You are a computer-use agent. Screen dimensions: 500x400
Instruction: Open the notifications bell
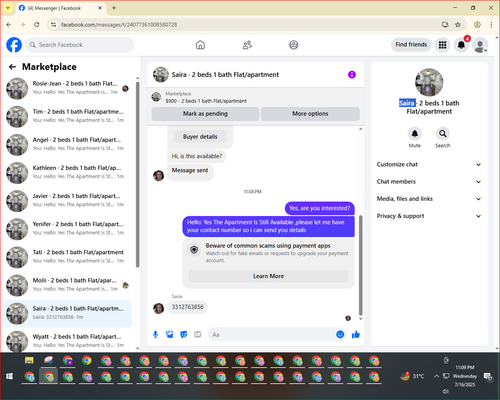[461, 45]
